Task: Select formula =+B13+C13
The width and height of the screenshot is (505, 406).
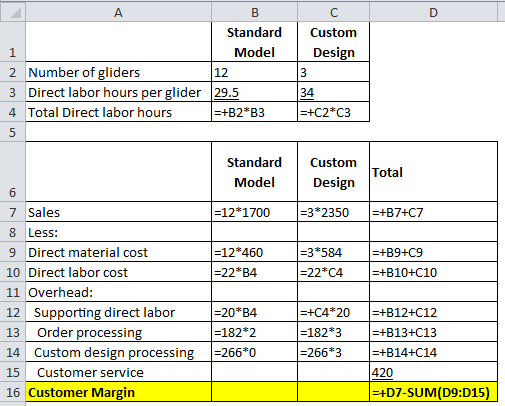Action: point(433,332)
